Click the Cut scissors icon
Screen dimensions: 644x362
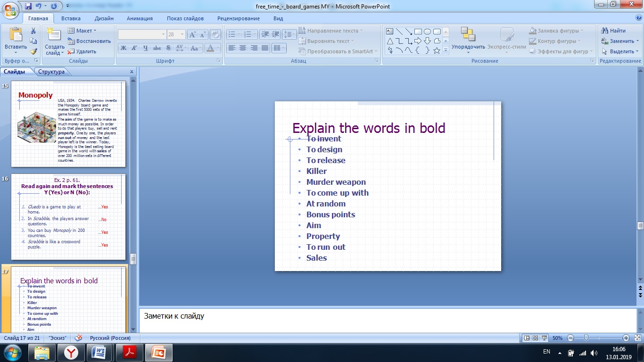click(x=33, y=31)
